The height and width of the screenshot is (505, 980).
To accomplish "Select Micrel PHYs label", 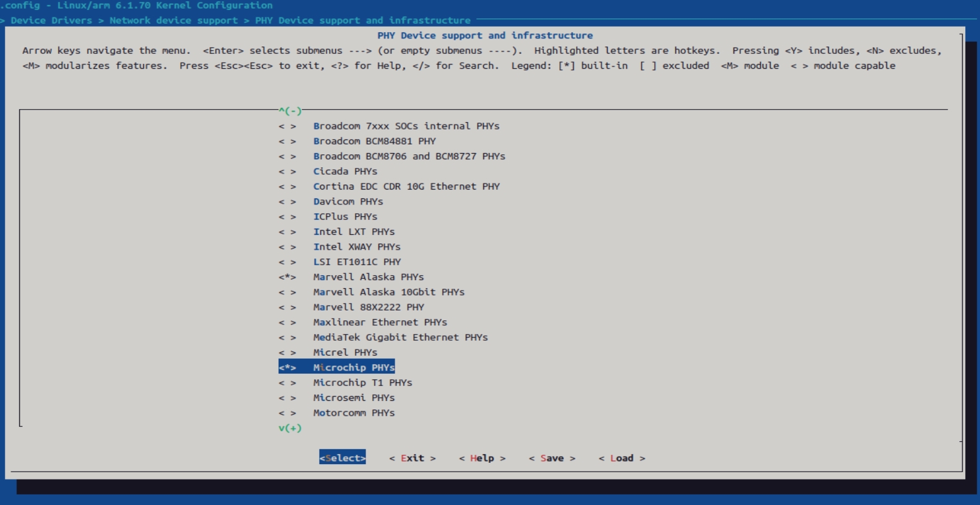I will pos(345,353).
